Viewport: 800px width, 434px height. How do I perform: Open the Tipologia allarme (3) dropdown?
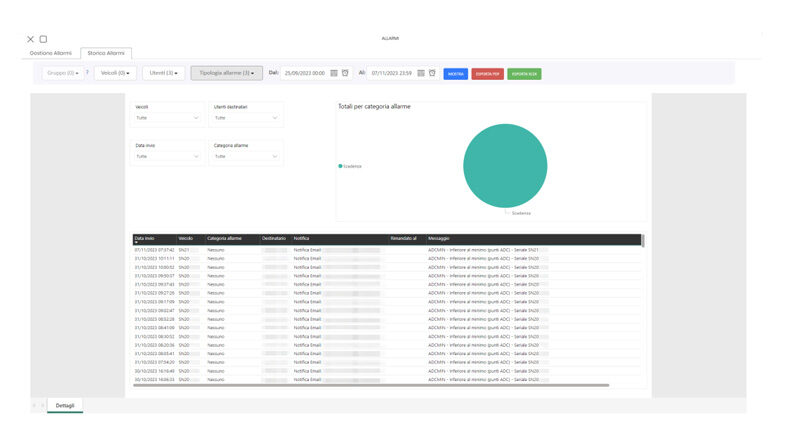click(x=227, y=73)
